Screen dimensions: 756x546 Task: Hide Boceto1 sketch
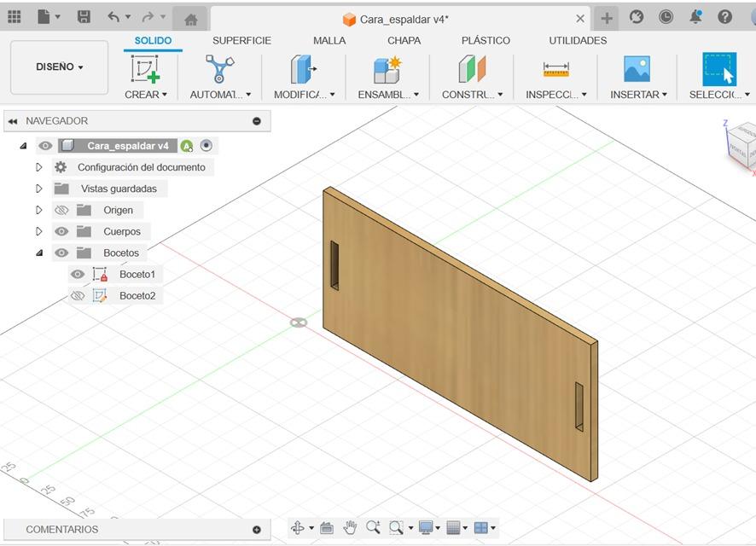pyautogui.click(x=78, y=274)
